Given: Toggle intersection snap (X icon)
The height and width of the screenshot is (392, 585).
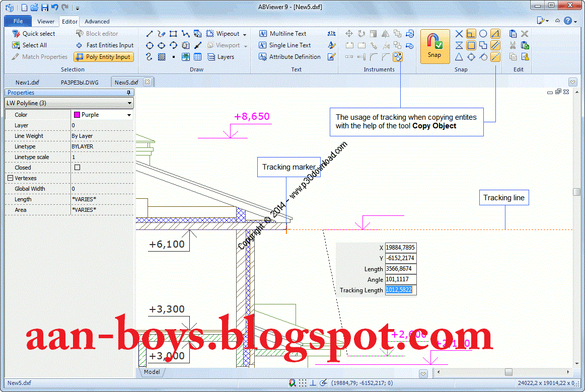Looking at the screenshot, I should pyautogui.click(x=459, y=34).
